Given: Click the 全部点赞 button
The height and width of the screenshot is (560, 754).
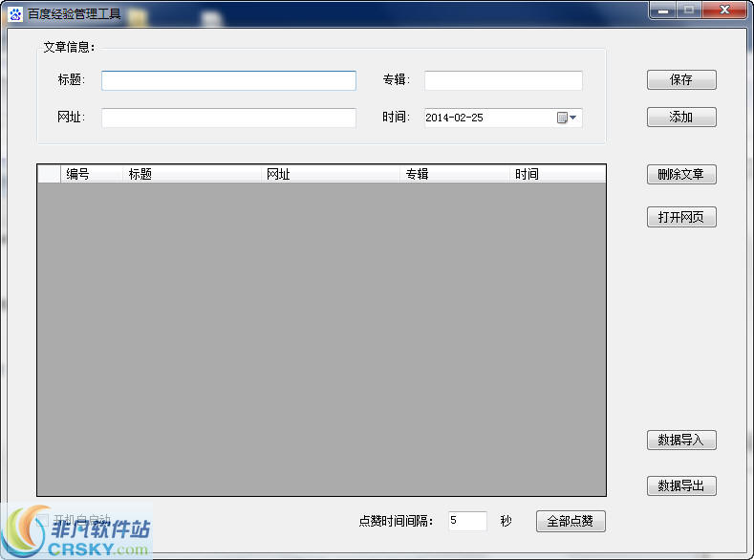Looking at the screenshot, I should (571, 521).
